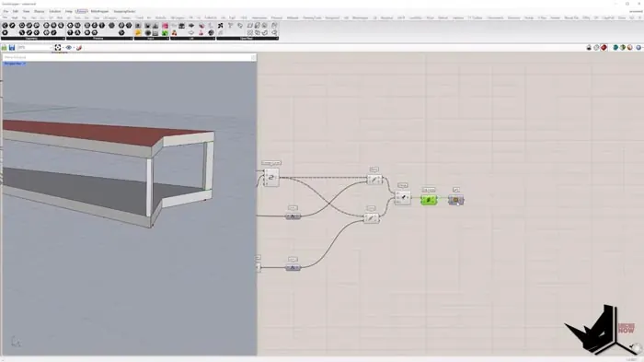
Task: Open the Edit menu
Action: [x=16, y=12]
